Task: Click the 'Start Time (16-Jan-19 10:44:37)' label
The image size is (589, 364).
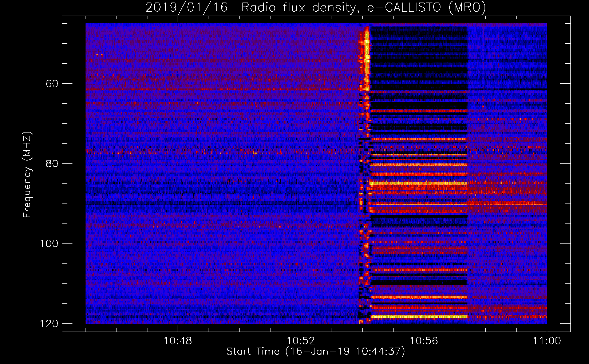Action: coord(316,352)
